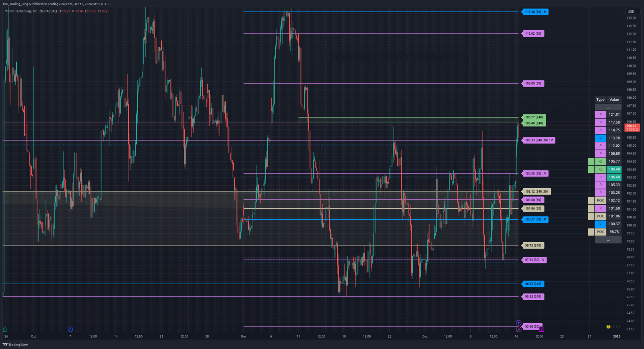
Task: Click the purple 112.02 (30) level label
Action: coord(533,33)
